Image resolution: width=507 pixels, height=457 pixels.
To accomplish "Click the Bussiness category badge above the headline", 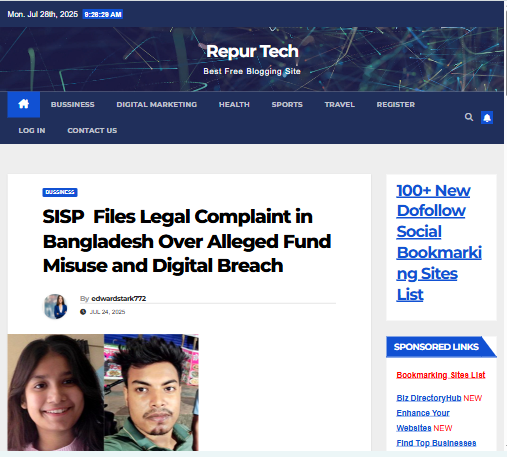I will click(x=60, y=192).
